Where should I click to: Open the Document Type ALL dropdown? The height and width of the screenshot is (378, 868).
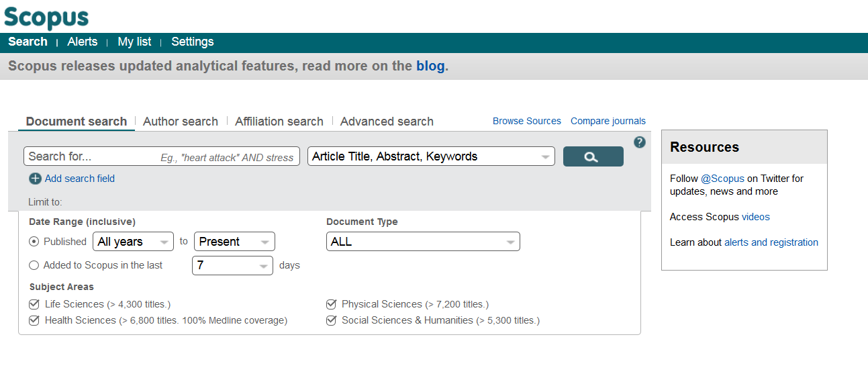[423, 242]
